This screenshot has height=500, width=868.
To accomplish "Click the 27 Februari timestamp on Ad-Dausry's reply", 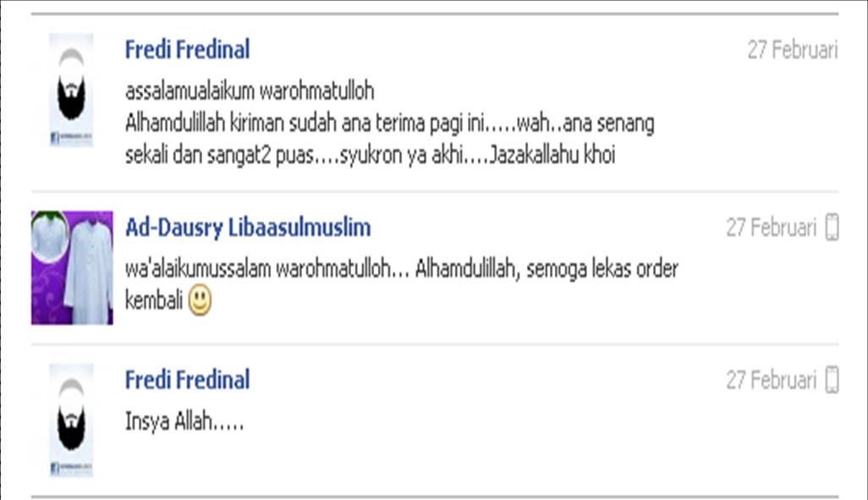I will (x=771, y=228).
